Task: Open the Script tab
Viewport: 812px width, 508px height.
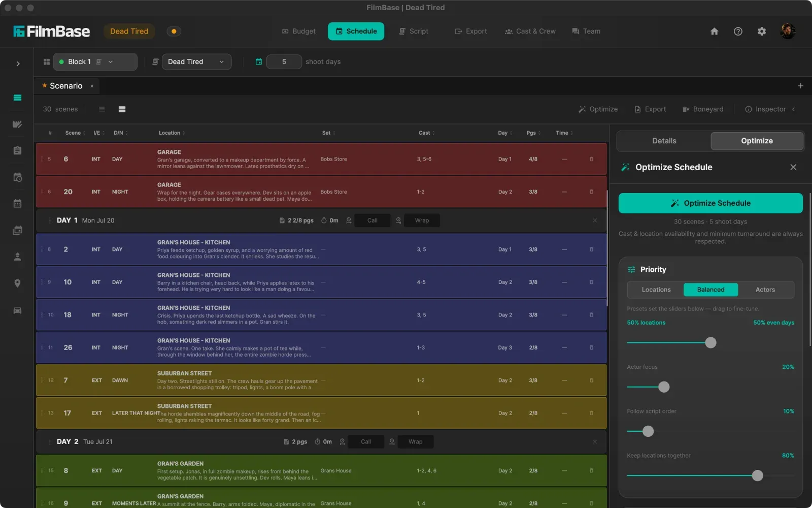Action: pos(414,31)
